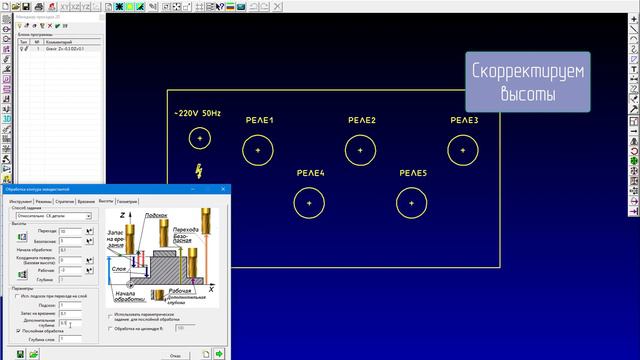
Task: Click the green checkmark icon in project manager
Action: tap(58, 26)
